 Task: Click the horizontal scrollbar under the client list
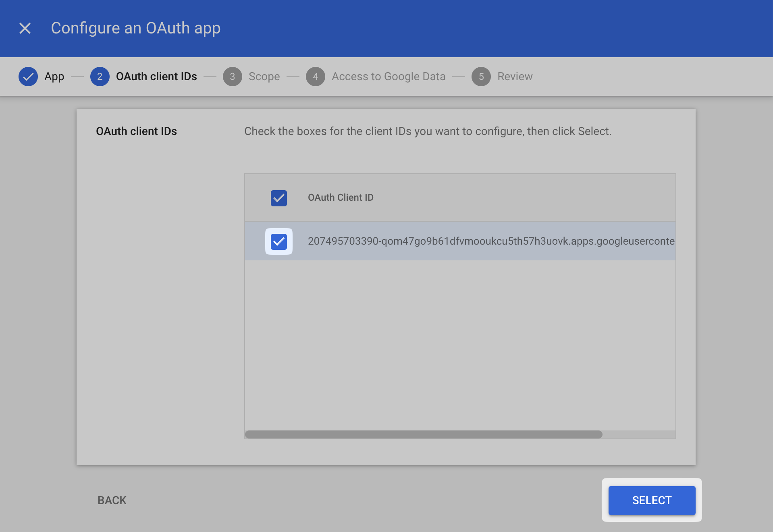[x=423, y=434]
